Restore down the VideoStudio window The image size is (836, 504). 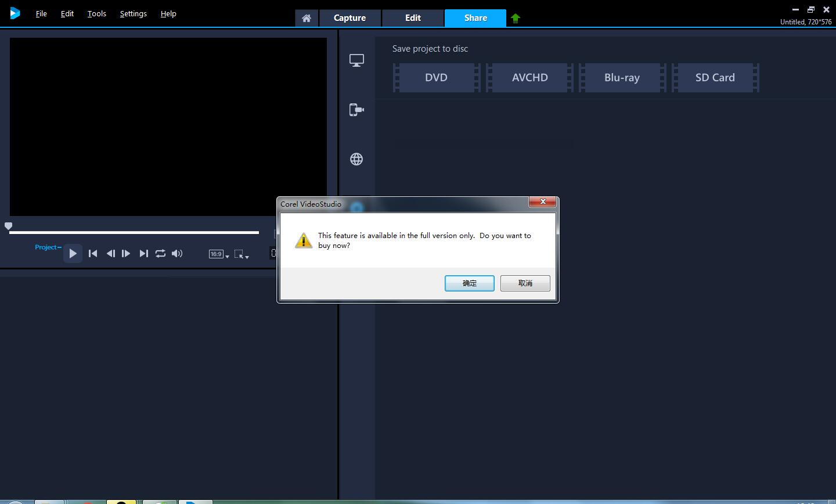pyautogui.click(x=811, y=10)
